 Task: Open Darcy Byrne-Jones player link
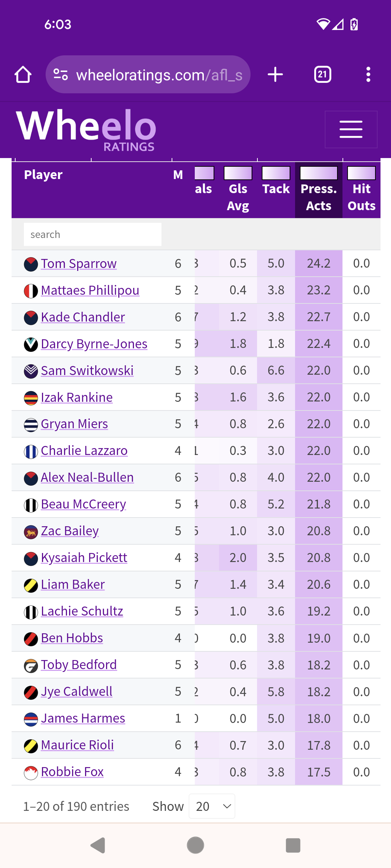[94, 344]
